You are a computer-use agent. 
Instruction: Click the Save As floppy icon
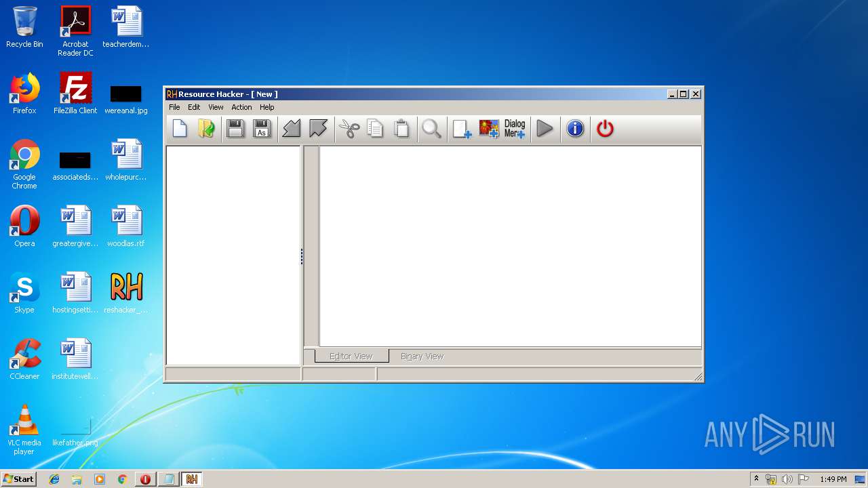point(262,128)
